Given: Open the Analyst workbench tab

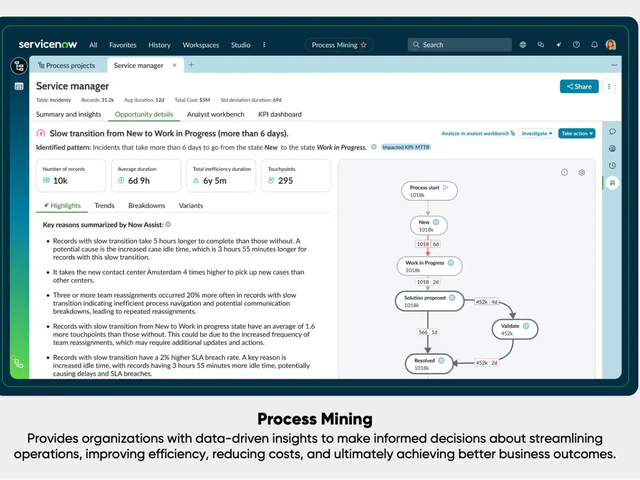Looking at the screenshot, I should [x=216, y=114].
